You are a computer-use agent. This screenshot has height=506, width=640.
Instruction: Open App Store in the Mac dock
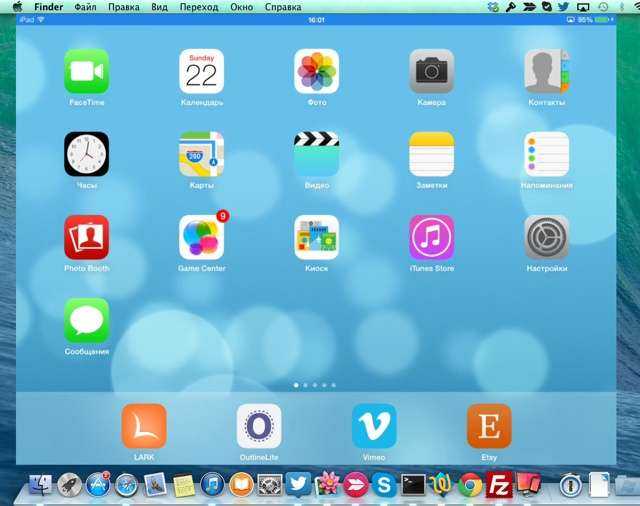pos(98,485)
